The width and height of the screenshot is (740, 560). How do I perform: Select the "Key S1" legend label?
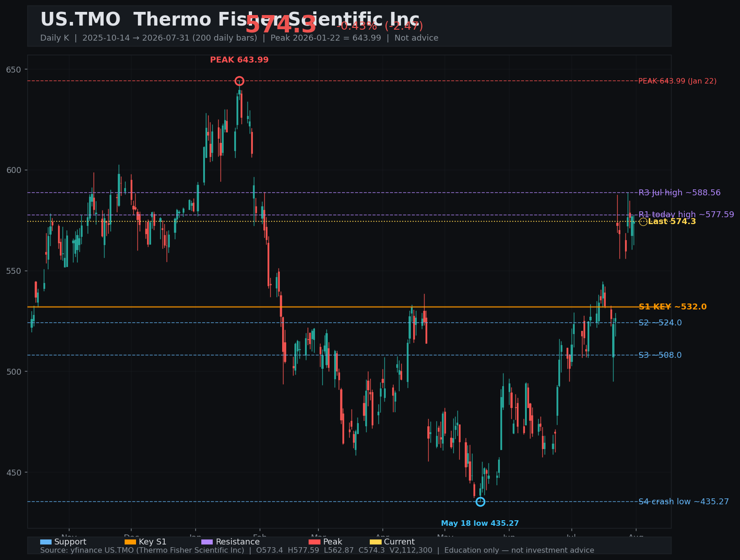pos(152,542)
